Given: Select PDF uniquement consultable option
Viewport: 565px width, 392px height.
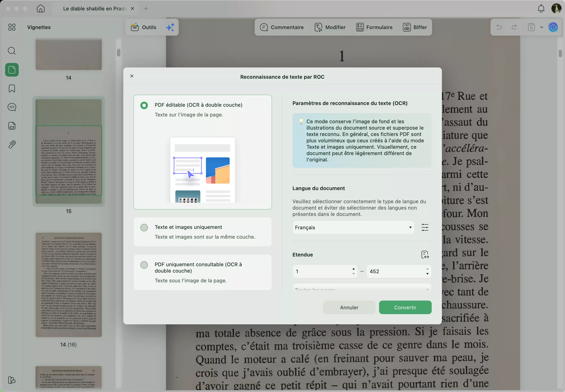Looking at the screenshot, I should click(144, 265).
